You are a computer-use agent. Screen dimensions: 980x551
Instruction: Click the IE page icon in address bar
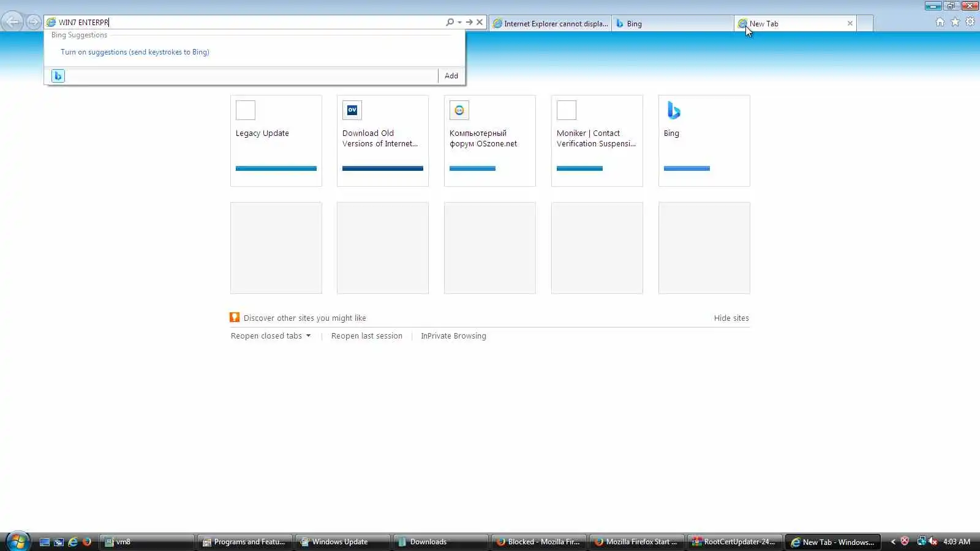[51, 22]
